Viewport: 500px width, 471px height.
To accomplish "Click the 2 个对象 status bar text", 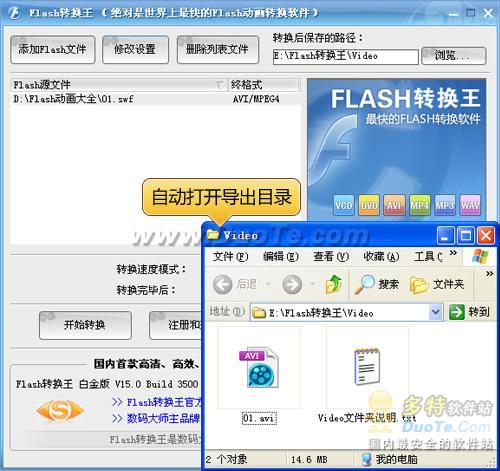I will pos(226,460).
